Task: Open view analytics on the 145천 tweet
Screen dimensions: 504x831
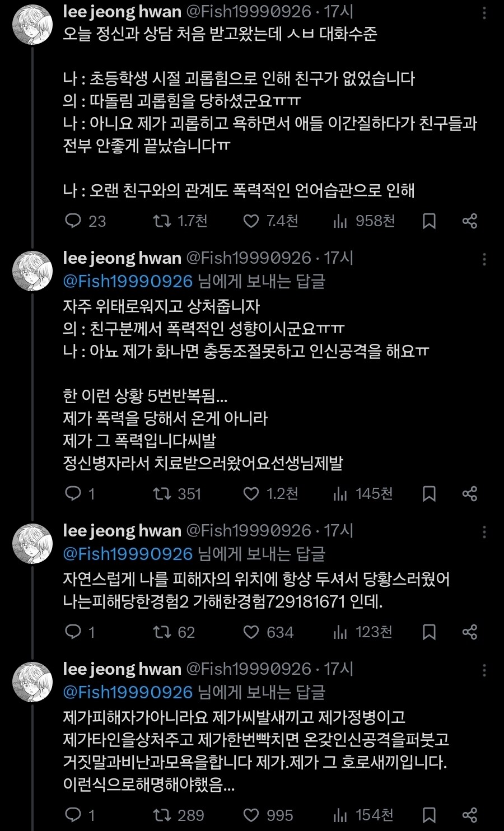Action: (340, 494)
